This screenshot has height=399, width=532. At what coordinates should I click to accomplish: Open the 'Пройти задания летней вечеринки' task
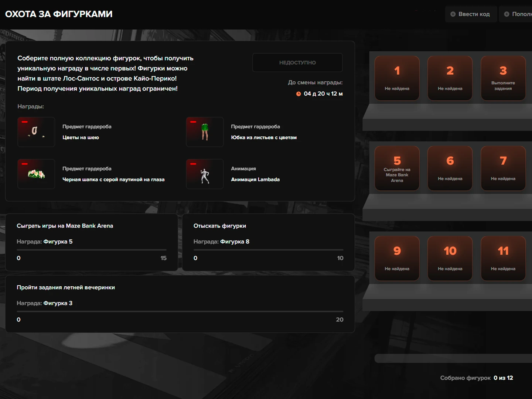coord(180,303)
